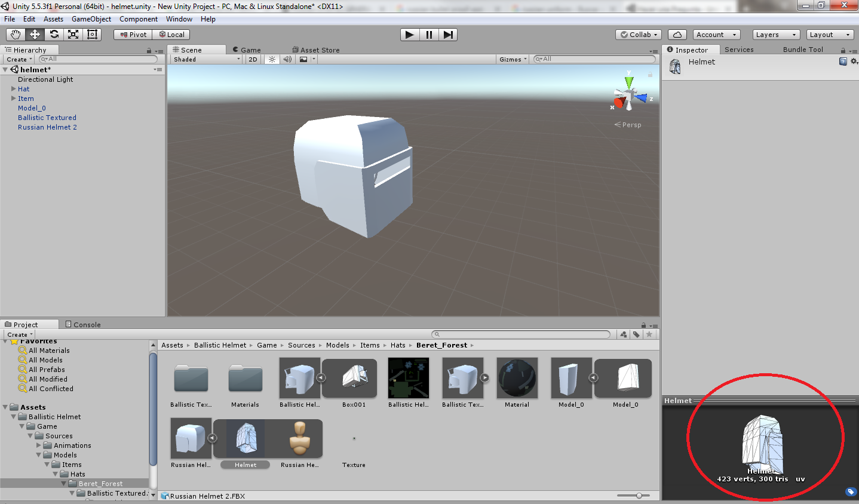
Task: Switch to the Game tab
Action: (x=247, y=50)
